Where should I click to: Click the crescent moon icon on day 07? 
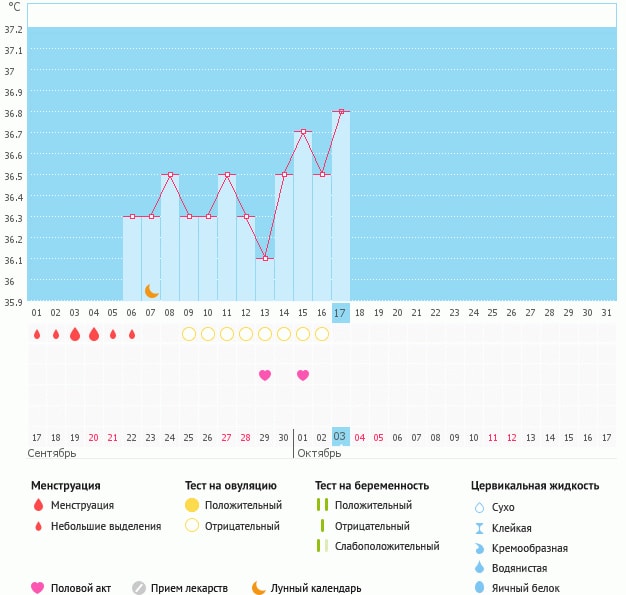click(x=151, y=291)
